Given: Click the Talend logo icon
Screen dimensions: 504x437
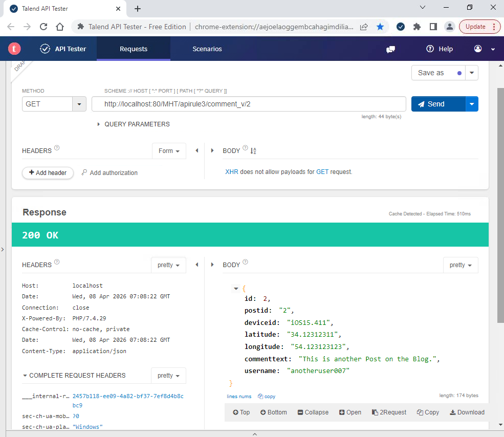Looking at the screenshot, I should 14,49.
